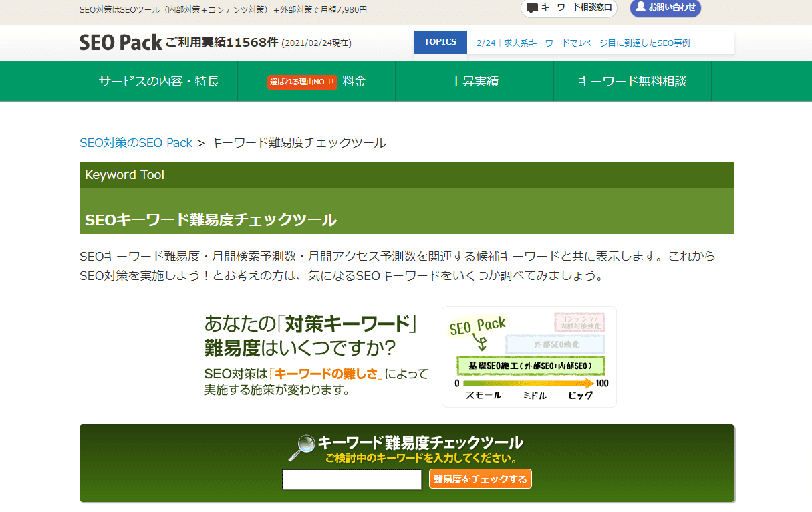Image resolution: width=812 pixels, height=512 pixels.
Task: Click the あなたの「対策キーワード」 banner text
Action: (311, 324)
